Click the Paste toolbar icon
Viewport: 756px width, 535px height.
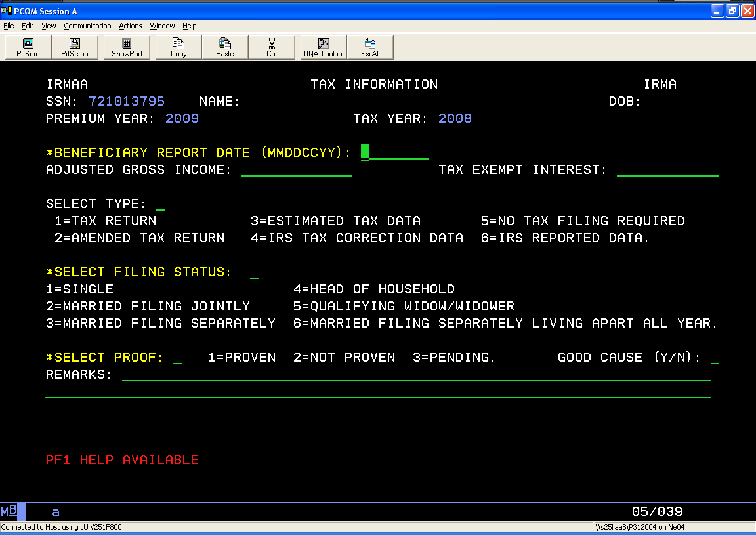(225, 47)
